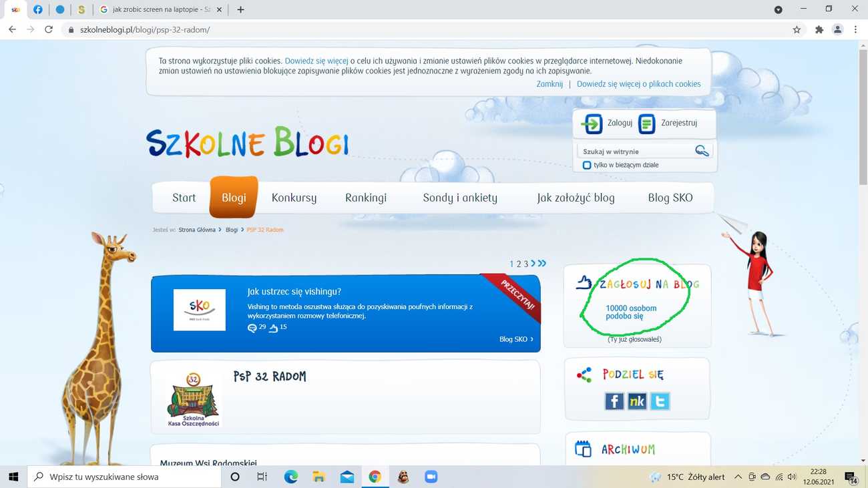The image size is (868, 488).
Task: Open 'Jak ustrzec się vishingu?' article
Action: (294, 292)
